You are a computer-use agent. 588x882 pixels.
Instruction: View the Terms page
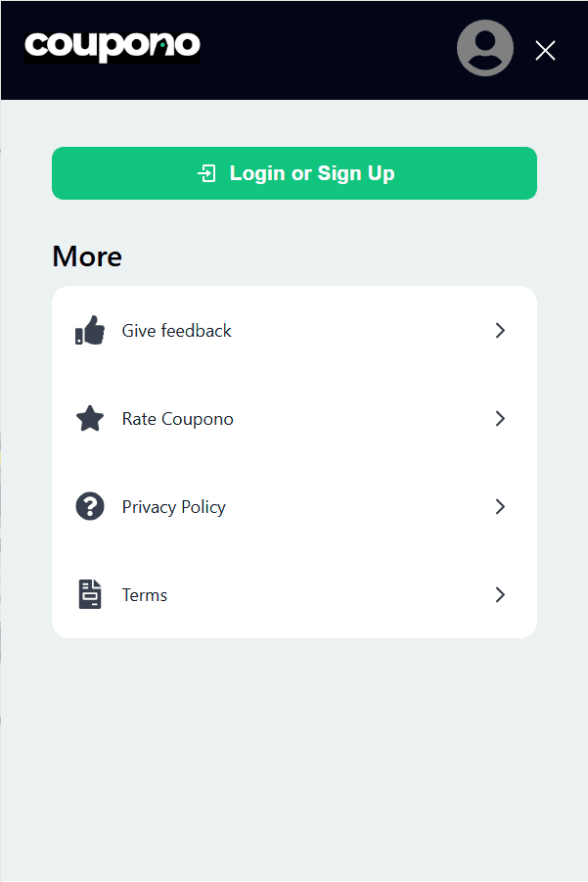point(144,594)
